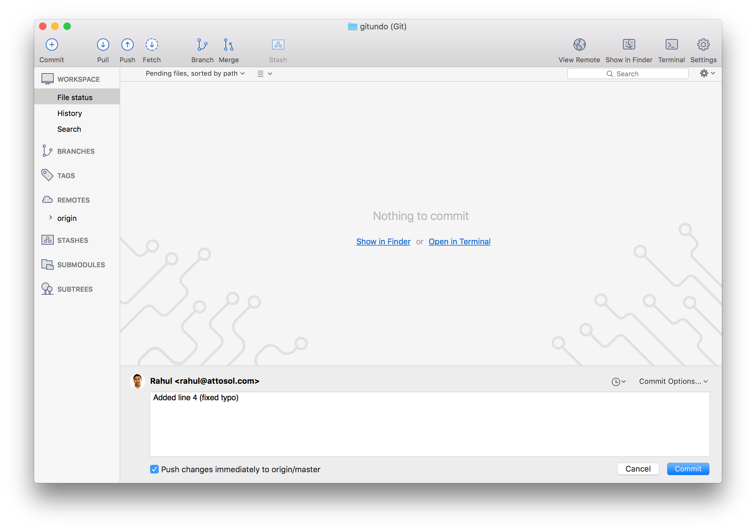Click the Cancel button

click(638, 469)
